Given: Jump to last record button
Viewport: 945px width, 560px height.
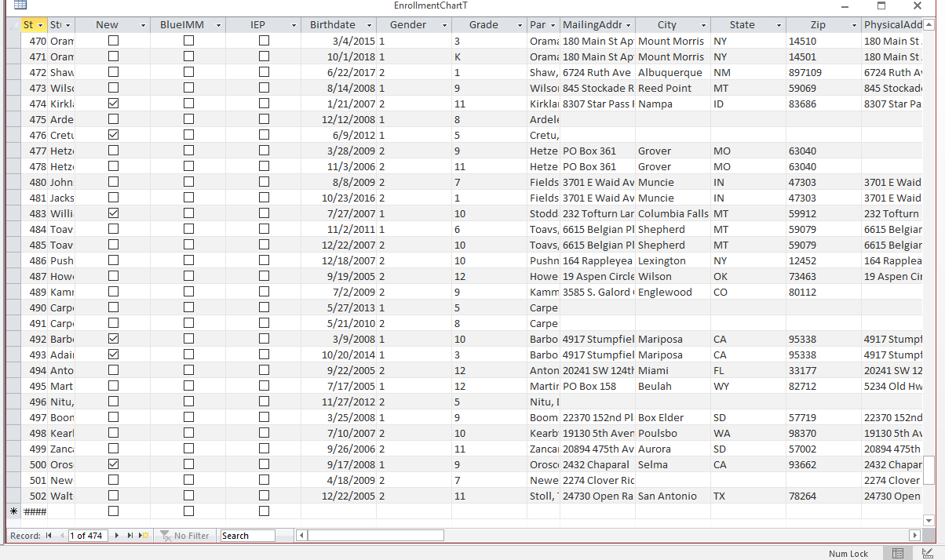Looking at the screenshot, I should [x=130, y=536].
